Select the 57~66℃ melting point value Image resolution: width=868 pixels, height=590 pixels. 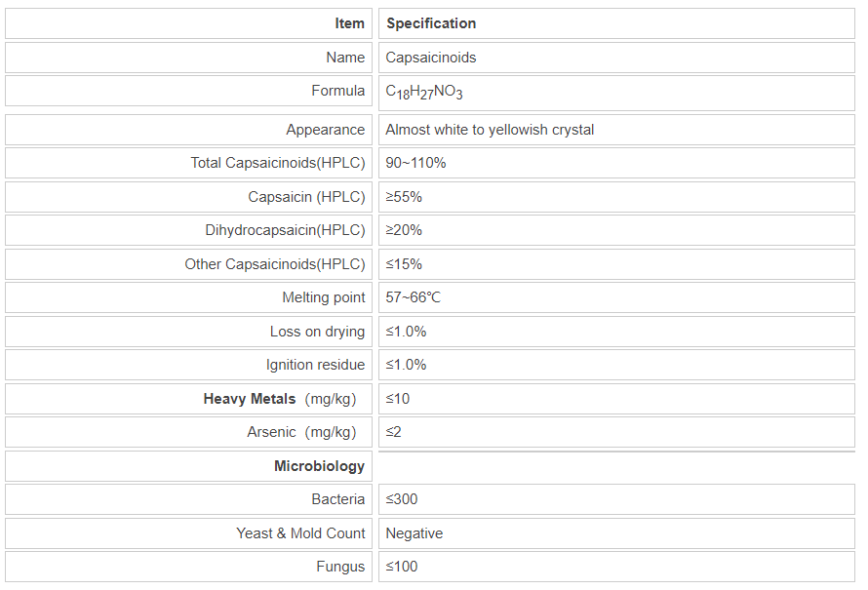(x=413, y=297)
